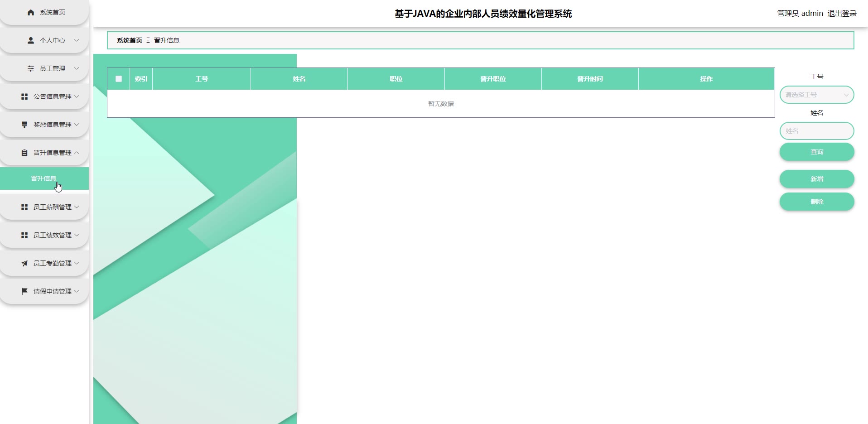The height and width of the screenshot is (424, 868).
Task: Click the 职位 column header
Action: (x=396, y=79)
